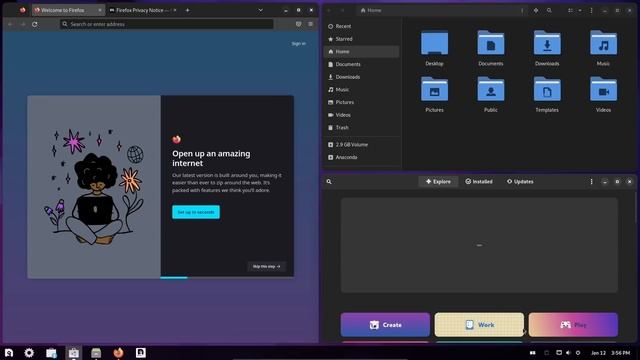Open search in the Software window

tap(329, 182)
